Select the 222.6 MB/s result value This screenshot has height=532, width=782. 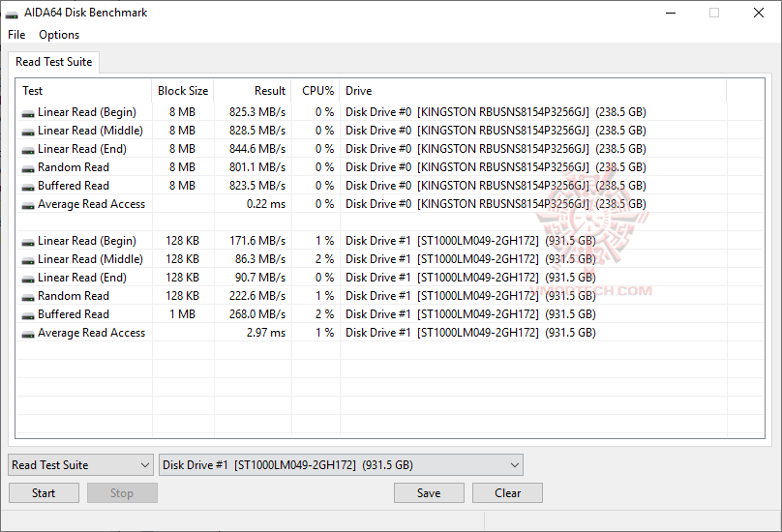pyautogui.click(x=257, y=296)
